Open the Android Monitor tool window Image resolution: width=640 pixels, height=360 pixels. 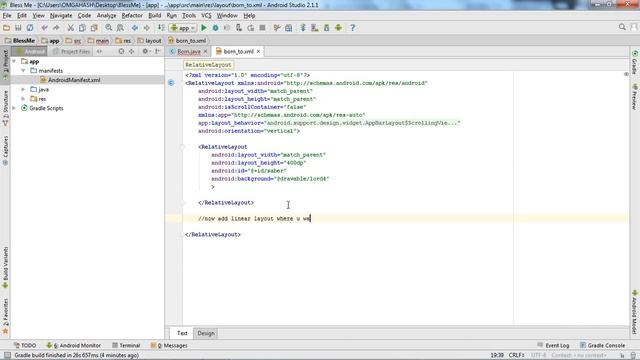74,345
